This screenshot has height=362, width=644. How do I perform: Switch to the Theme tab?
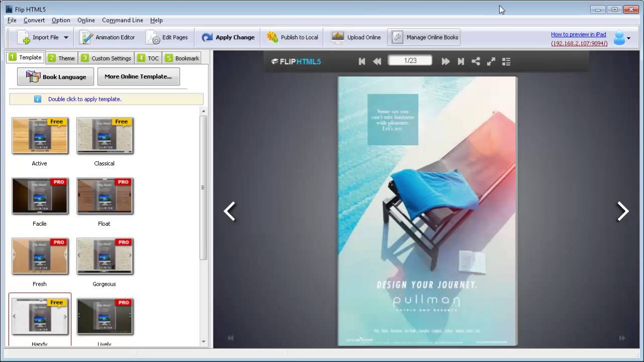[x=61, y=58]
